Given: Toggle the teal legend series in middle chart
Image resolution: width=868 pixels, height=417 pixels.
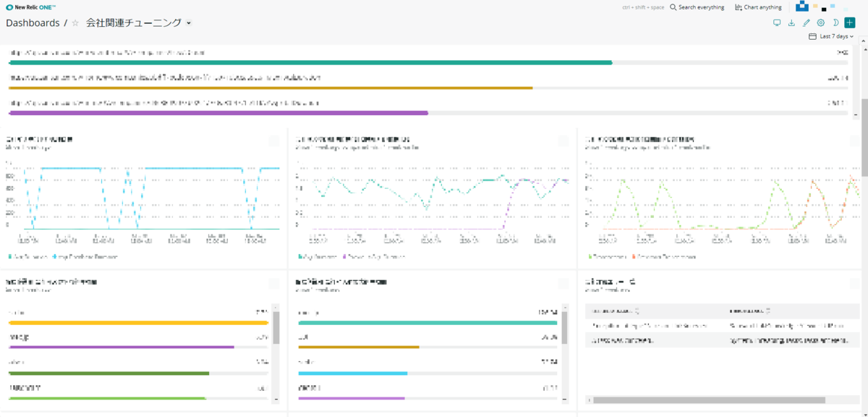Looking at the screenshot, I should (x=318, y=256).
